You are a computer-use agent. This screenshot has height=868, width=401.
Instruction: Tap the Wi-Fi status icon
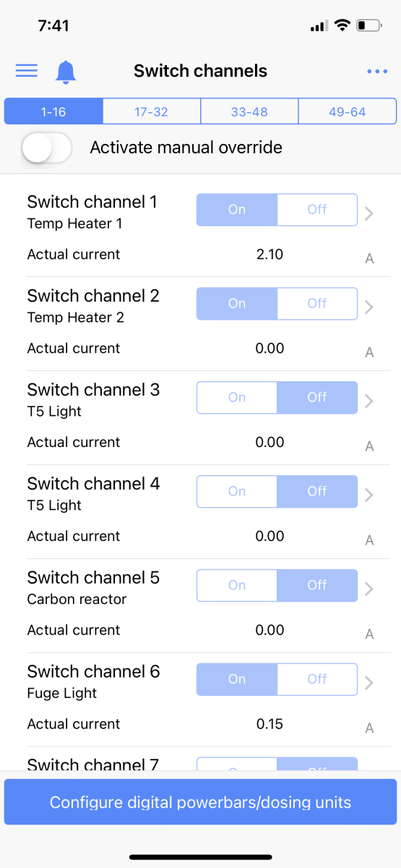(342, 26)
